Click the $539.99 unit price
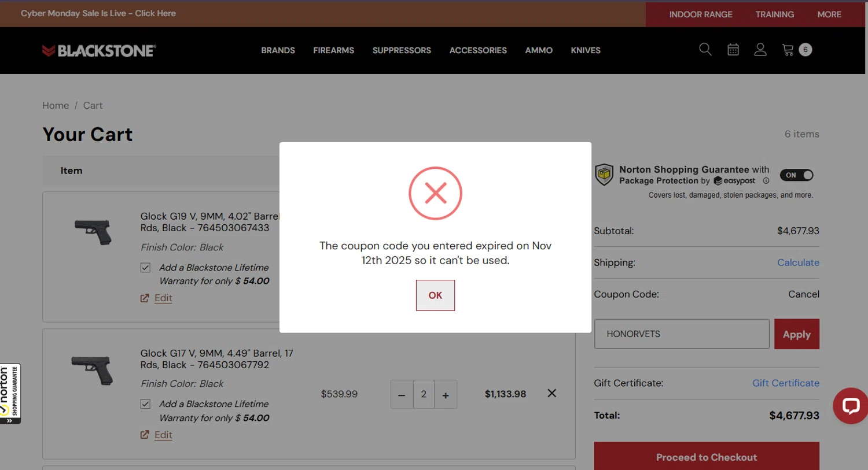This screenshot has height=470, width=868. (x=339, y=394)
